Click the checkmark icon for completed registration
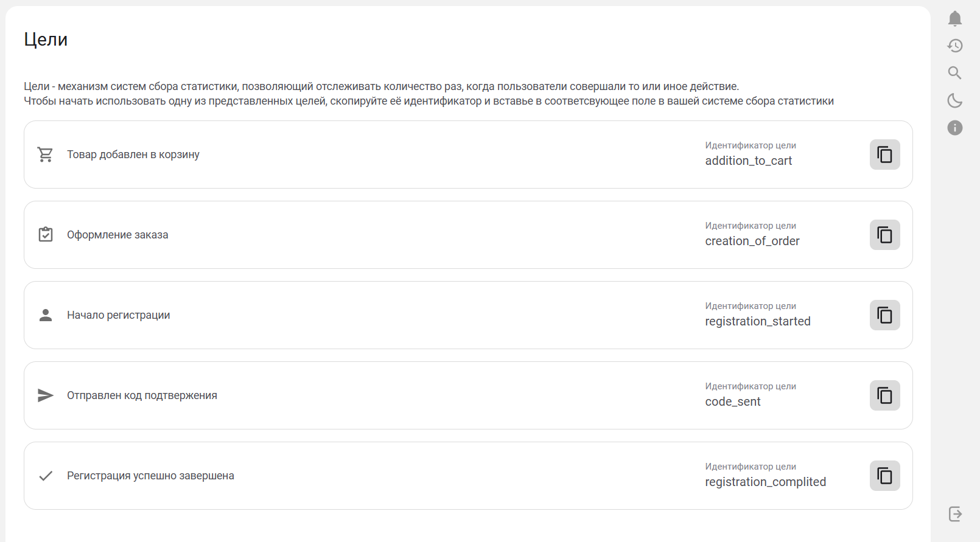The height and width of the screenshot is (542, 980). pyautogui.click(x=46, y=476)
